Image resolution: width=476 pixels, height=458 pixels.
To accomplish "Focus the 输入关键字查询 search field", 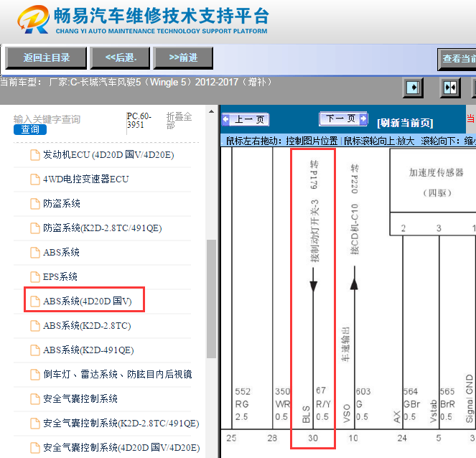I will point(47,119).
